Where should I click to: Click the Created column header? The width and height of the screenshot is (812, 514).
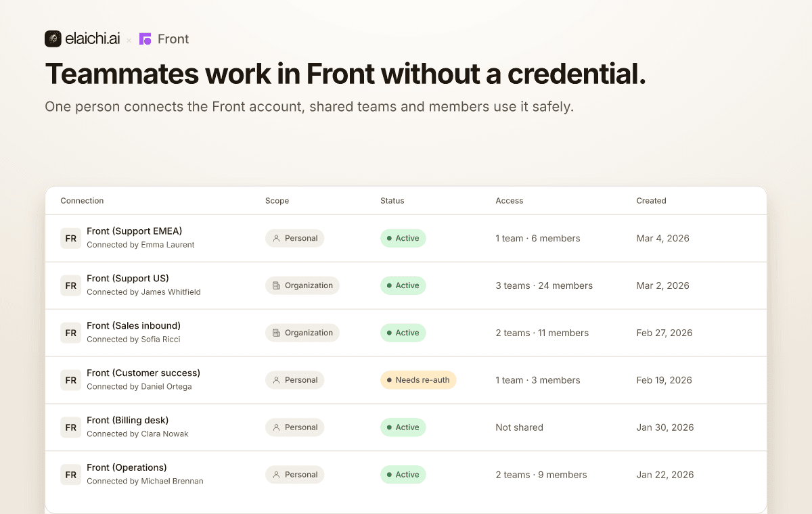(x=651, y=201)
